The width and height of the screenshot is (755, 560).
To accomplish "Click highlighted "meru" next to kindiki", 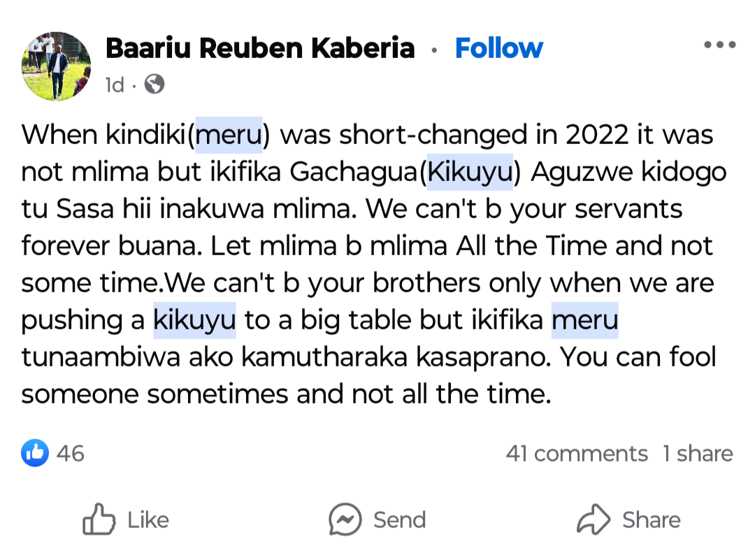I will click(x=229, y=134).
